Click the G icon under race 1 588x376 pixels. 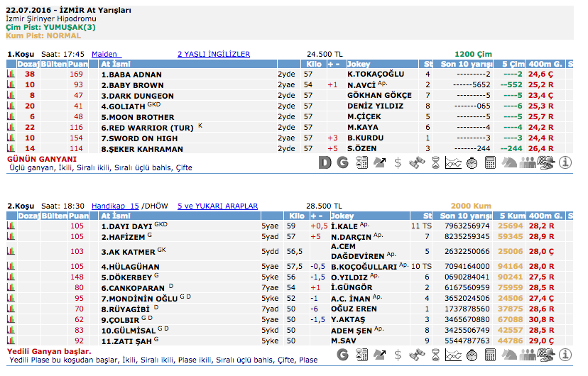click(342, 162)
